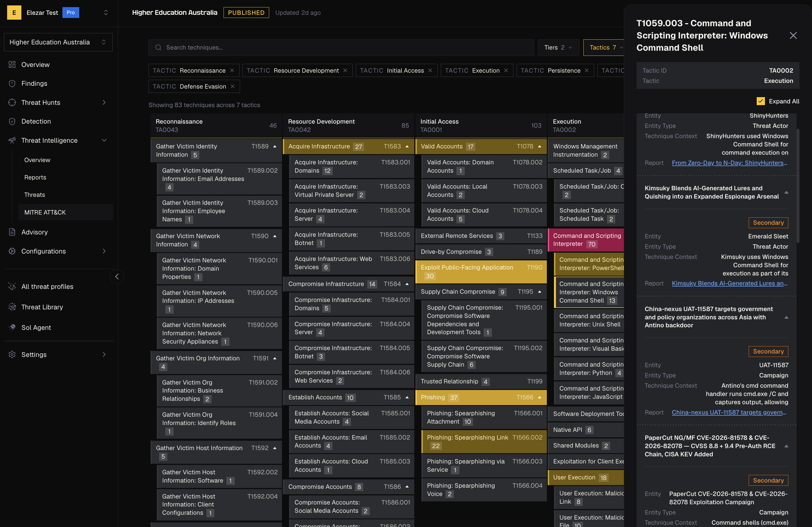The width and height of the screenshot is (812, 527).
Task: Click the Sol Agent icon
Action: (12, 327)
